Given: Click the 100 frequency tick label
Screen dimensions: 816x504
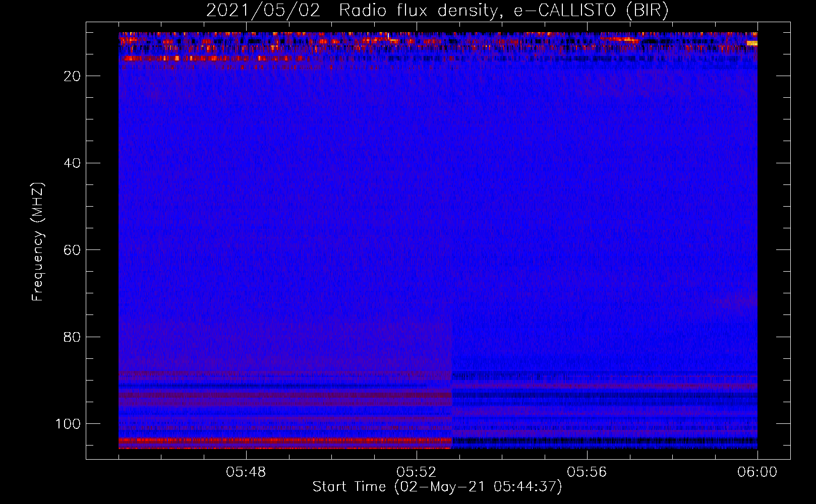Looking at the screenshot, I should coord(68,424).
